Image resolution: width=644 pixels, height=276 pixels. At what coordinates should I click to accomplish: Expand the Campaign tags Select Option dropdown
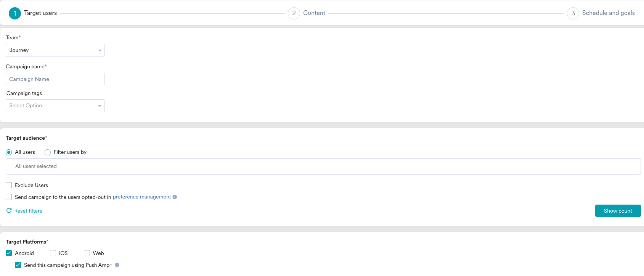[55, 106]
